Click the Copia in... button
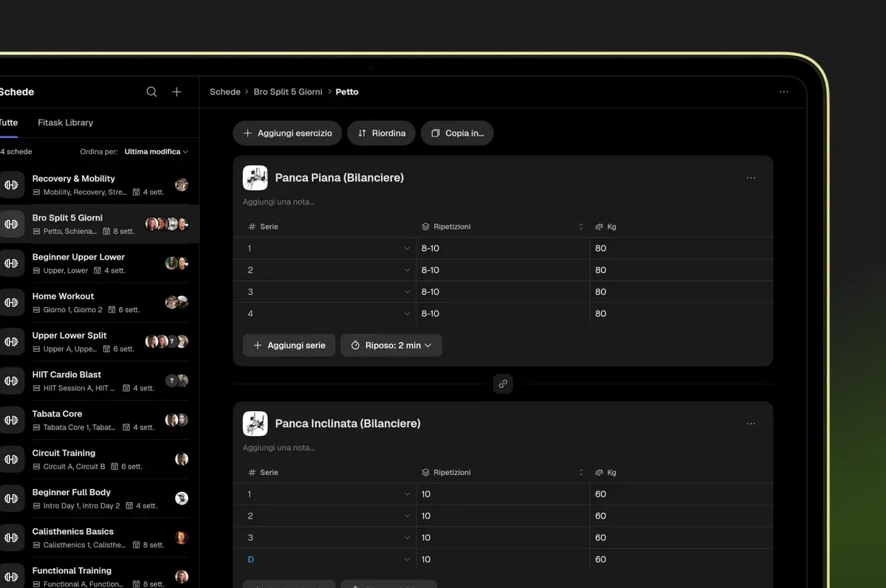Screen dimensions: 886x588 pyautogui.click(x=458, y=134)
